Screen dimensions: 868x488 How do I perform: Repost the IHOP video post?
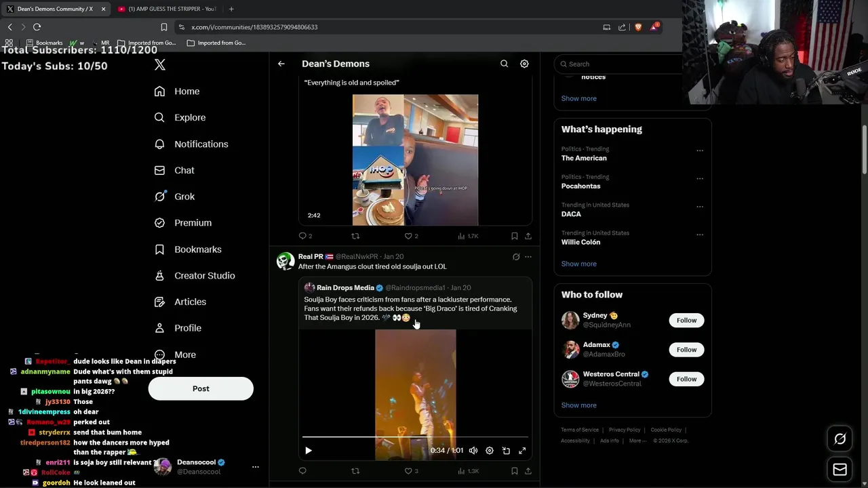click(x=355, y=236)
